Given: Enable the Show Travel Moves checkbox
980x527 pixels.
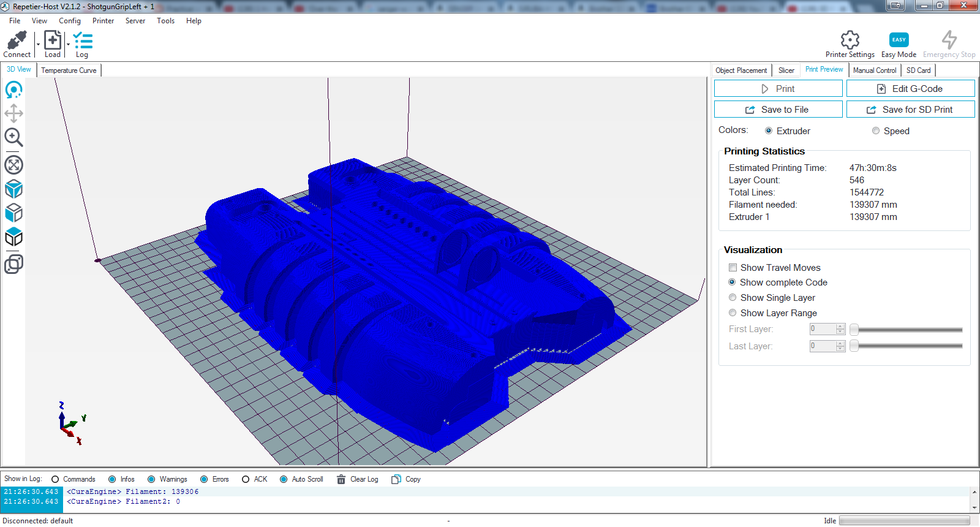Looking at the screenshot, I should tap(733, 268).
